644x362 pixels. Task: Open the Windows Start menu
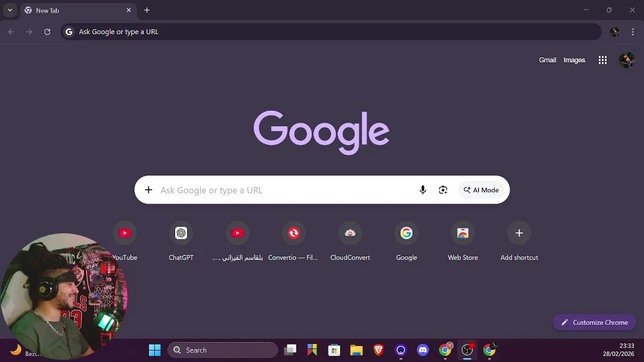(x=155, y=350)
